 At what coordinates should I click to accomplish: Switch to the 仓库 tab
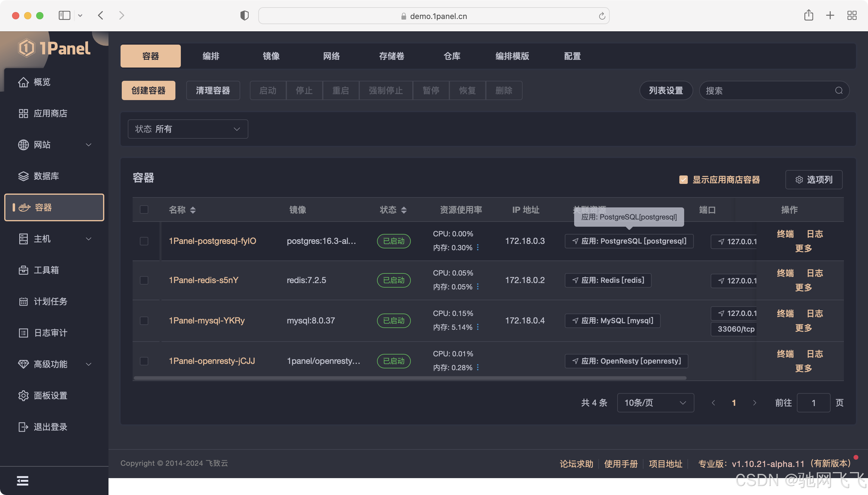click(x=452, y=56)
